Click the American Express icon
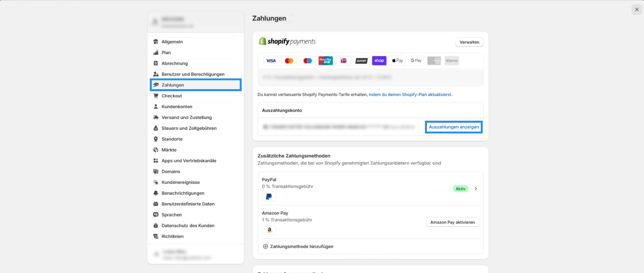The width and height of the screenshot is (644, 273). [434, 61]
